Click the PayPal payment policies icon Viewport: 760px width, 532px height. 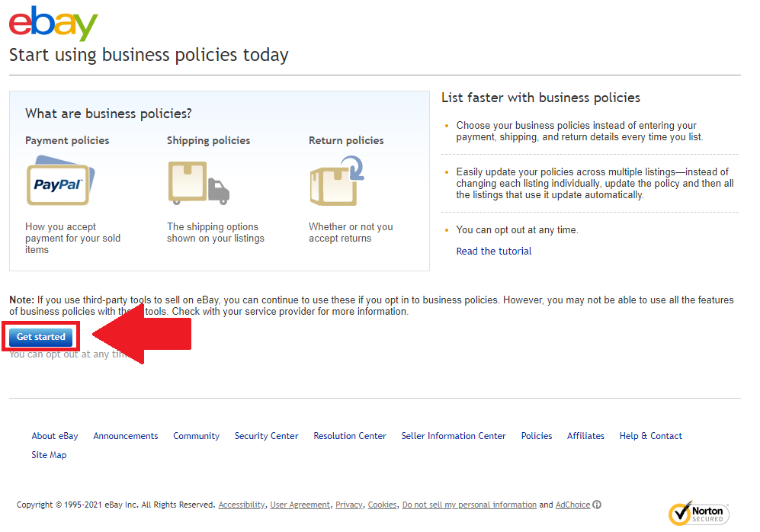[x=60, y=180]
